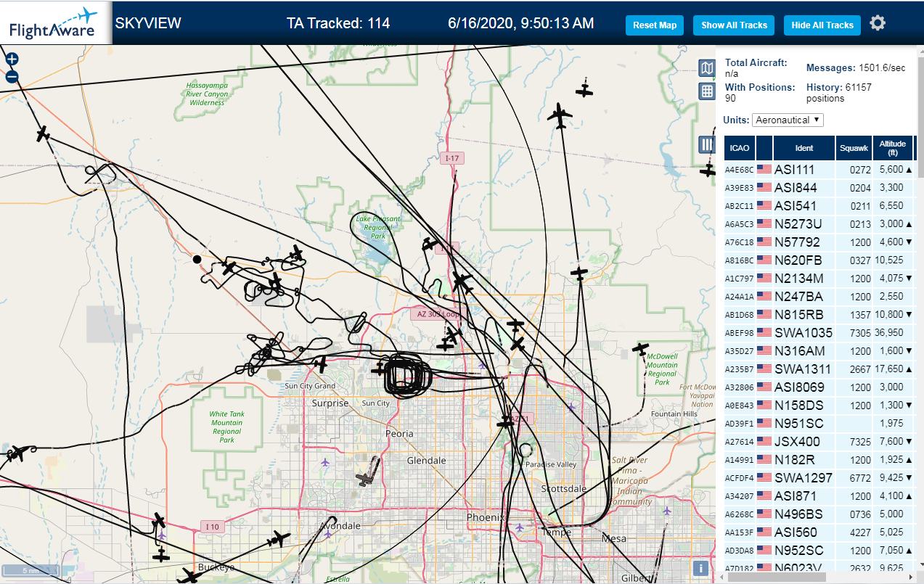Toggle the sidebar columns icon
Screen dimensions: 924x584
(706, 144)
